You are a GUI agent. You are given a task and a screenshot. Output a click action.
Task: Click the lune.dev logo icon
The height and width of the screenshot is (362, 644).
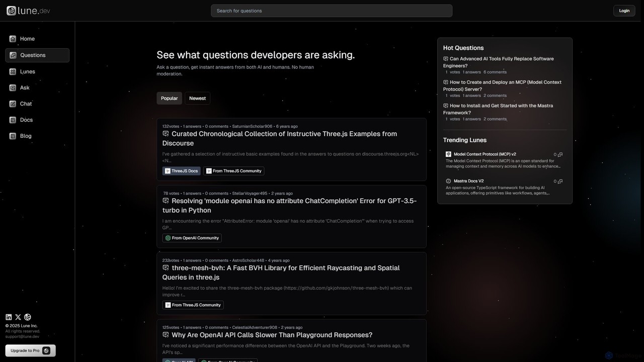(x=11, y=11)
